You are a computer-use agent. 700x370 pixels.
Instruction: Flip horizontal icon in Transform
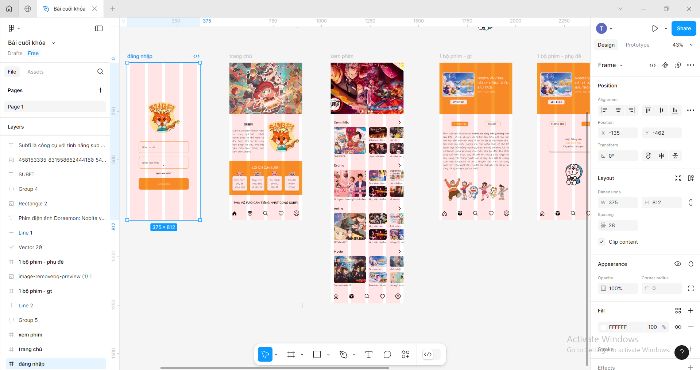pos(662,156)
